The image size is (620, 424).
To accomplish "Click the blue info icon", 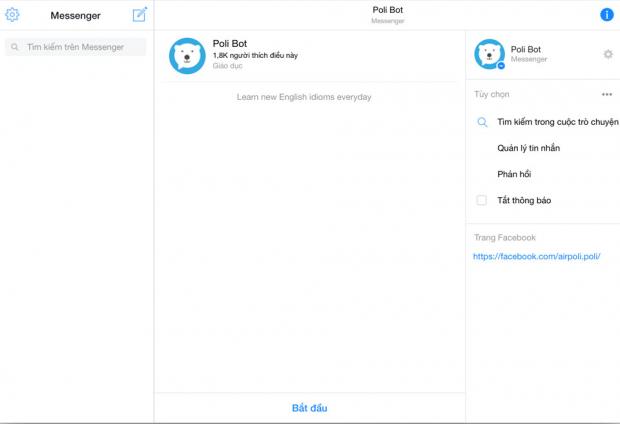I will point(606,15).
